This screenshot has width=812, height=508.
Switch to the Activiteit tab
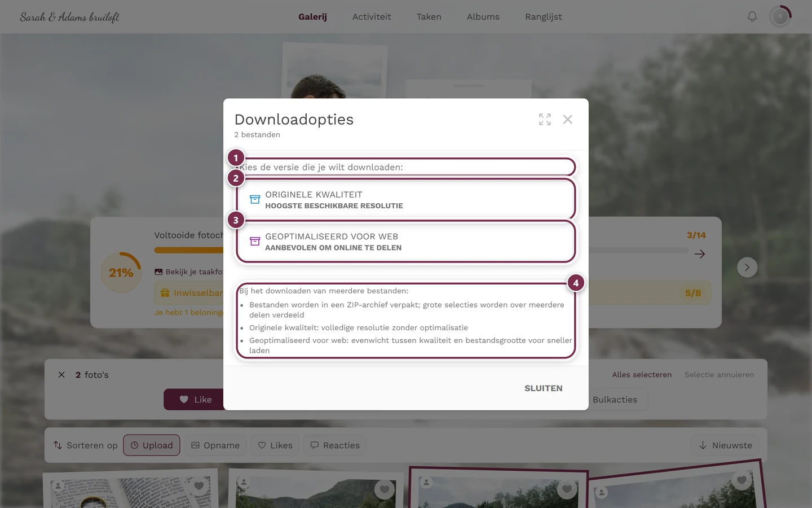(372, 17)
